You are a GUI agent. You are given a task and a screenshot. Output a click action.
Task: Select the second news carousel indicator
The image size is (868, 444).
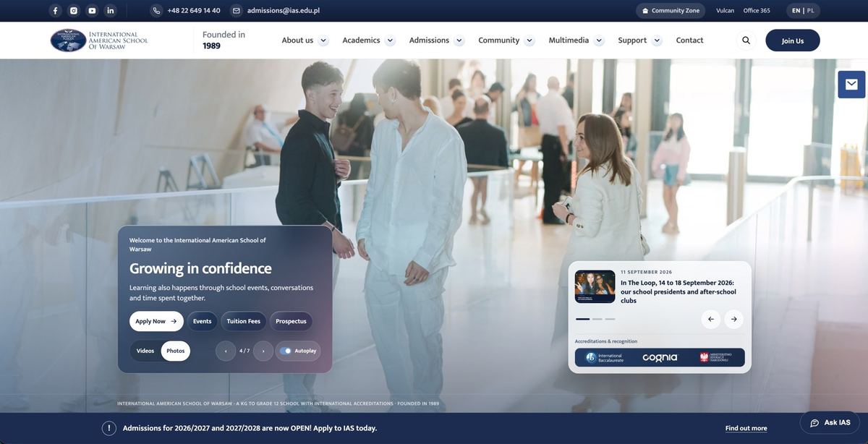597,319
